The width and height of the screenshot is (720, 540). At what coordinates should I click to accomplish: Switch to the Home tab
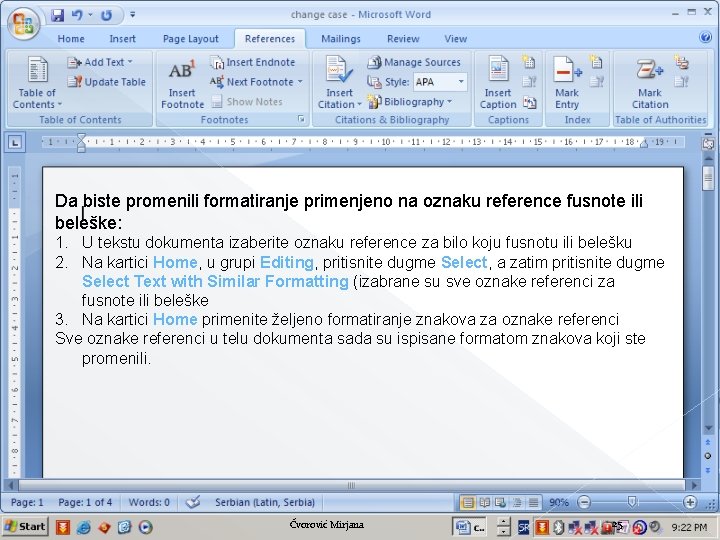[x=71, y=39]
